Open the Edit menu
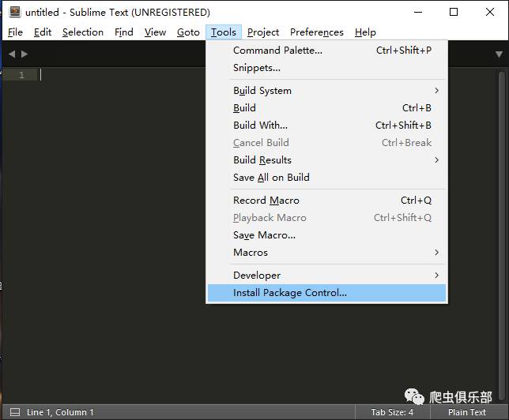509x420 pixels. (43, 32)
